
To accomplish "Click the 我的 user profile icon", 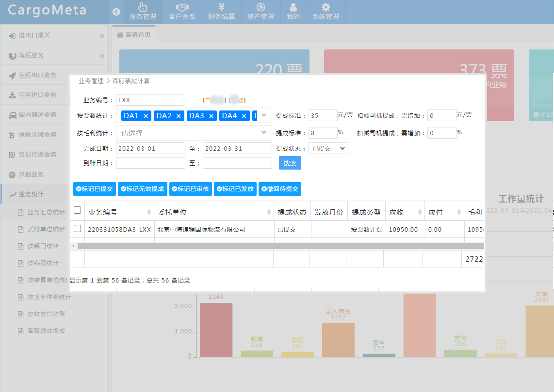I will pos(293,7).
